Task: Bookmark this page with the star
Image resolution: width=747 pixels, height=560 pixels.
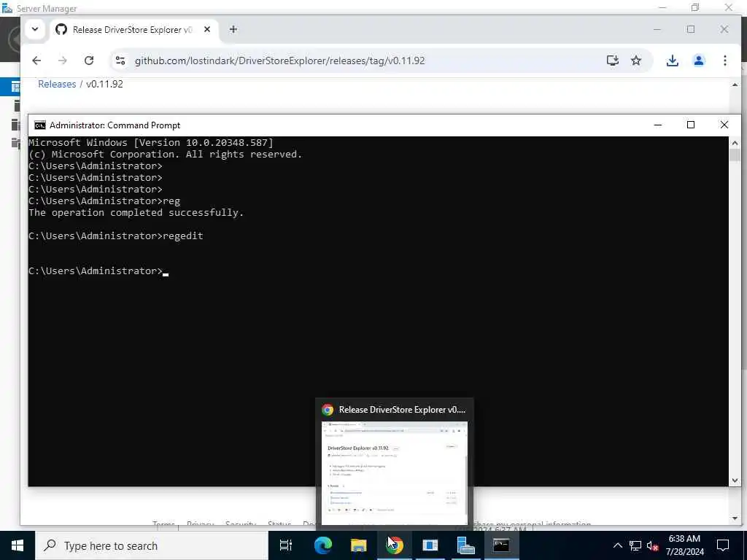Action: point(636,61)
